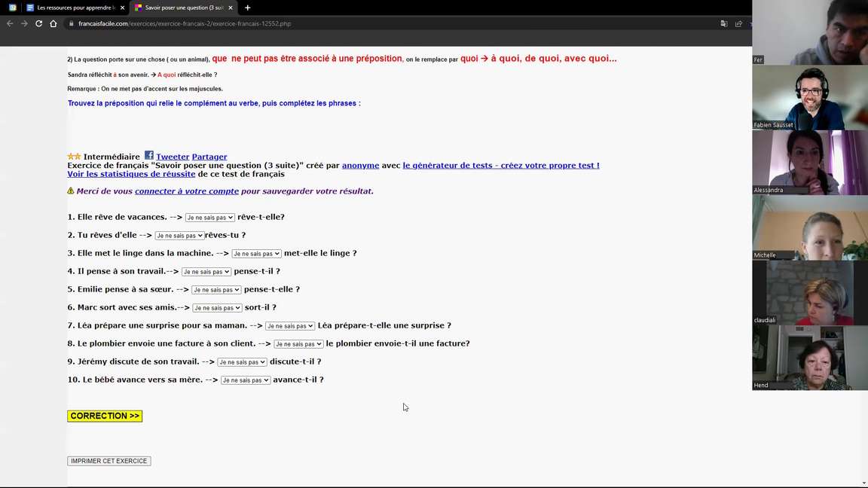Viewport: 868px width, 488px height.
Task: Expand dropdown for 'Emilie pense à sa sœur'
Action: 216,290
